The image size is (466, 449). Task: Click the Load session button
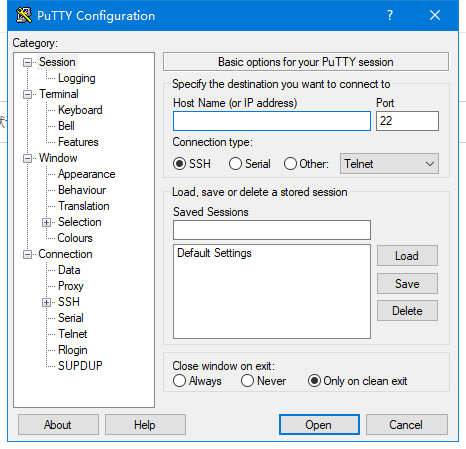(x=407, y=256)
